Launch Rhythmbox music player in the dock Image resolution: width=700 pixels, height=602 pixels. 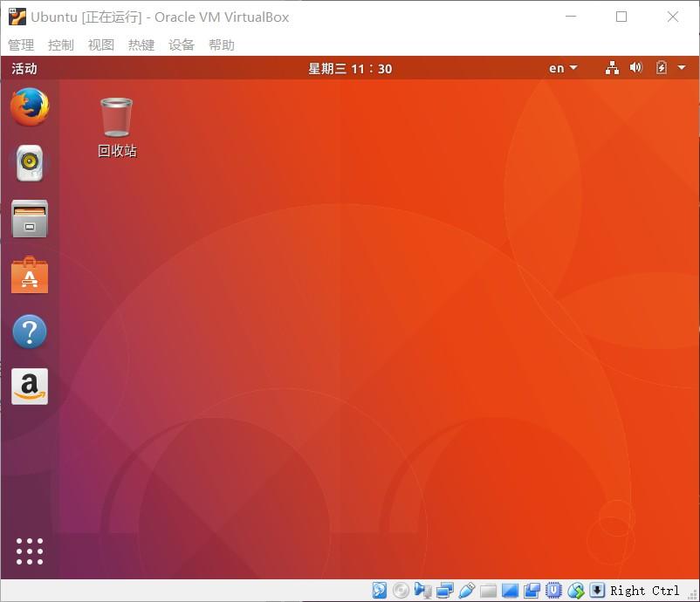click(x=30, y=163)
